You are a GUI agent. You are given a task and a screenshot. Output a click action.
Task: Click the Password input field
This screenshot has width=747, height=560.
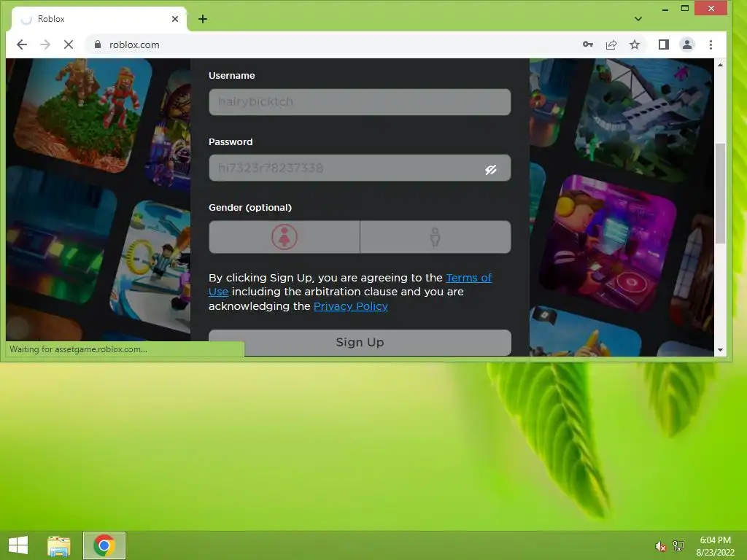pyautogui.click(x=360, y=168)
